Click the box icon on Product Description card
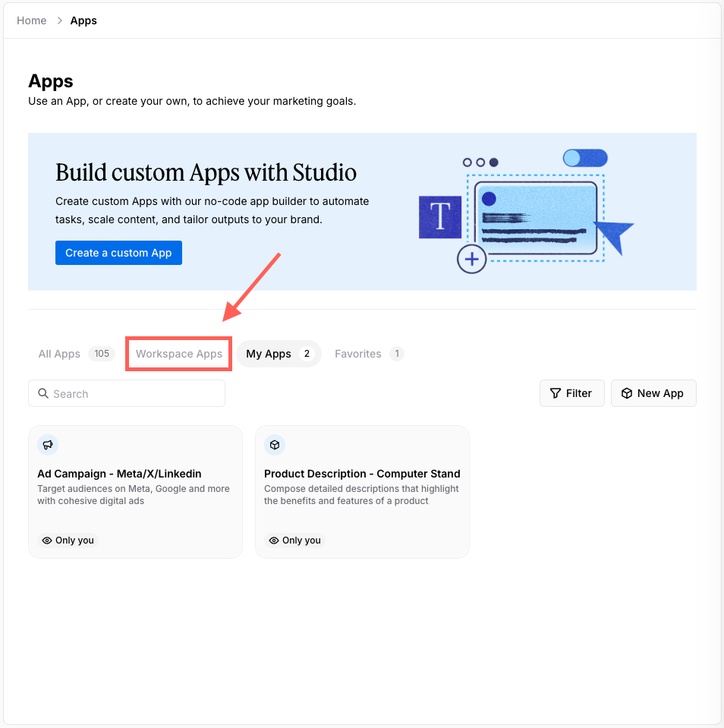Screen dimensions: 724x728 coord(275,445)
